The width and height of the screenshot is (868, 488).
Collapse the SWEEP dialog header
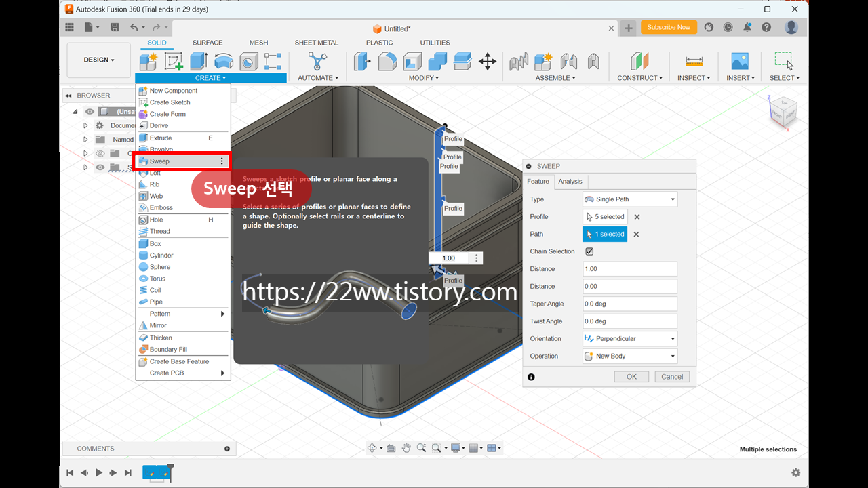(x=529, y=166)
